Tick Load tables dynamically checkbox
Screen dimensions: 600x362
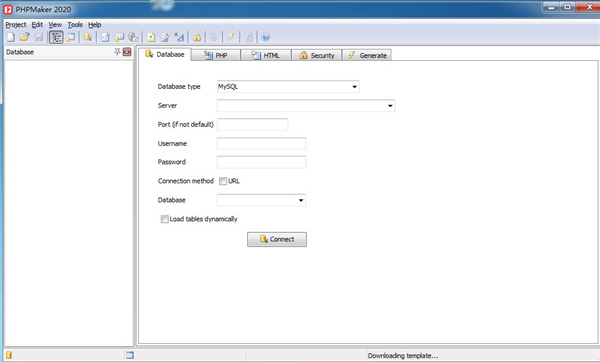(165, 219)
